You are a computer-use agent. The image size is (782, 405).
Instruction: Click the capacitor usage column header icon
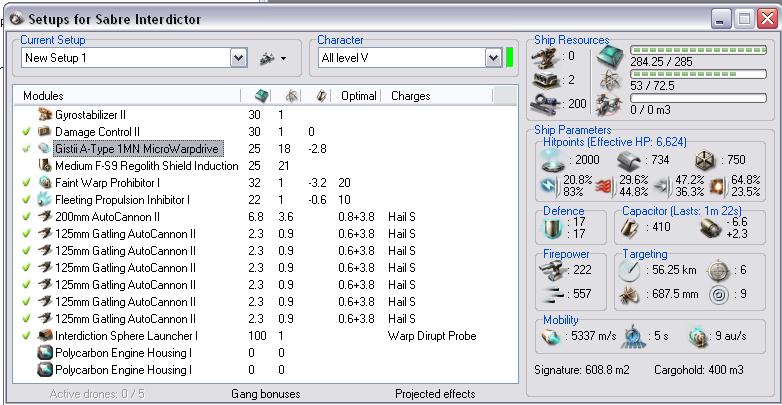(x=321, y=96)
